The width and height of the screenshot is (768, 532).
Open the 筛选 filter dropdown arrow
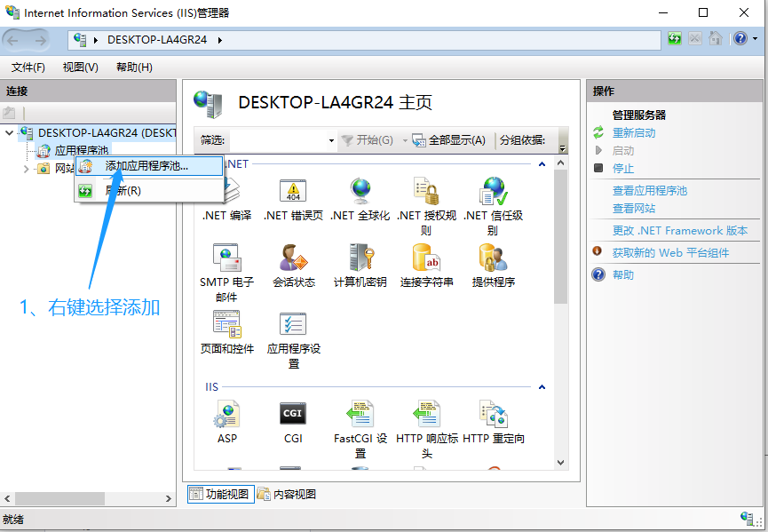(x=331, y=140)
